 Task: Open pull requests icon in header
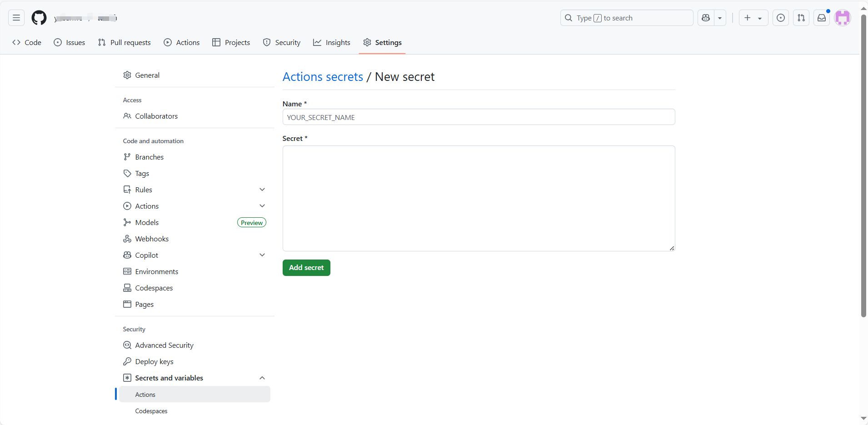pos(801,18)
